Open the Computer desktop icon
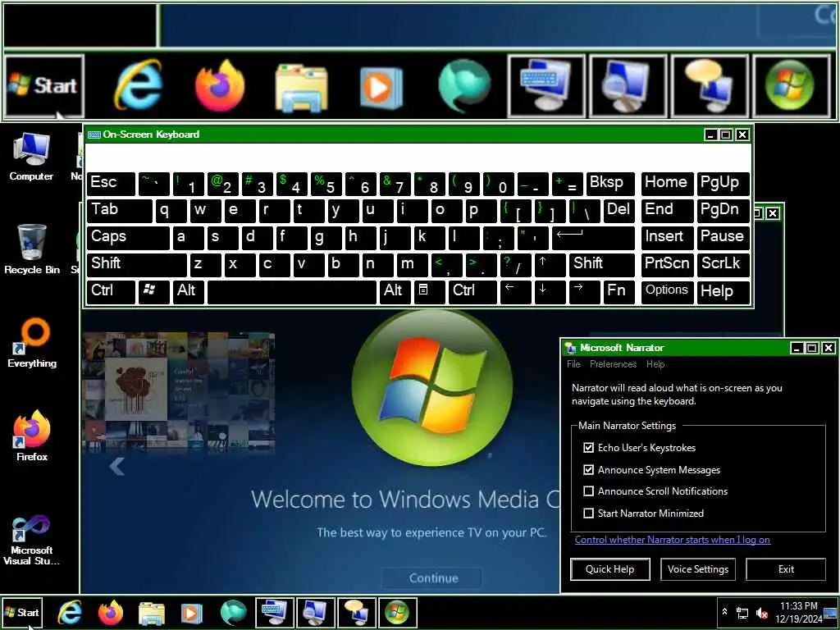 tap(31, 157)
